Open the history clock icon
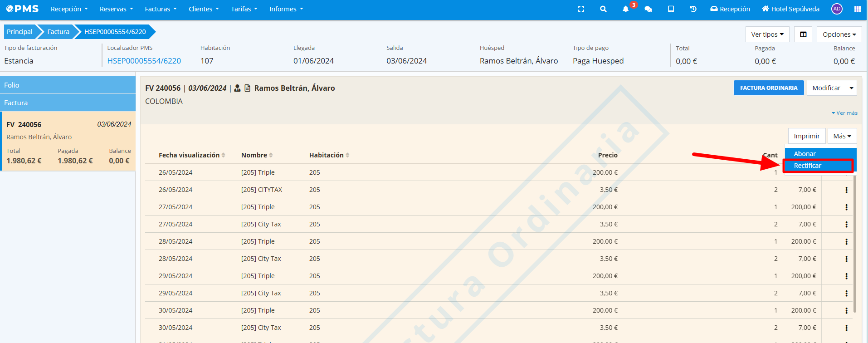Viewport: 868px width, 343px height. pos(693,9)
